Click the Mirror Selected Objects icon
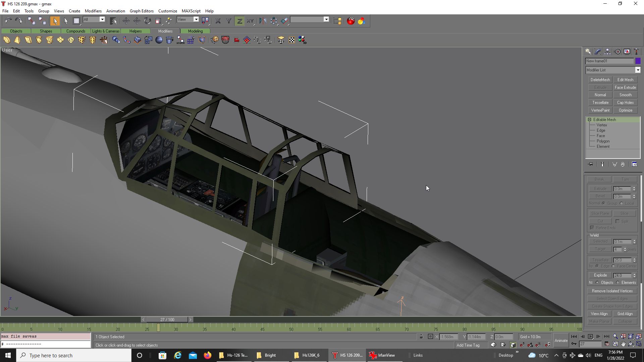 coord(263,21)
